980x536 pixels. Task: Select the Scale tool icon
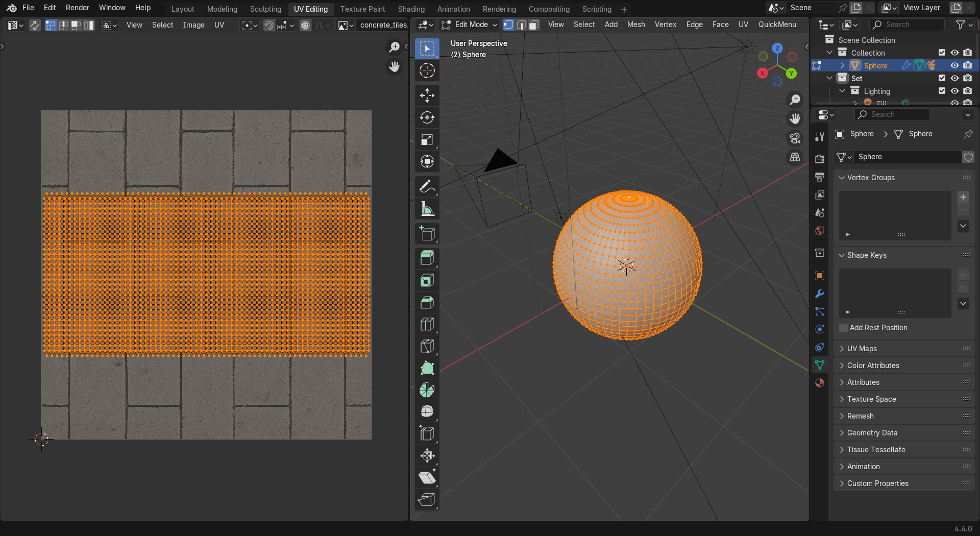427,139
